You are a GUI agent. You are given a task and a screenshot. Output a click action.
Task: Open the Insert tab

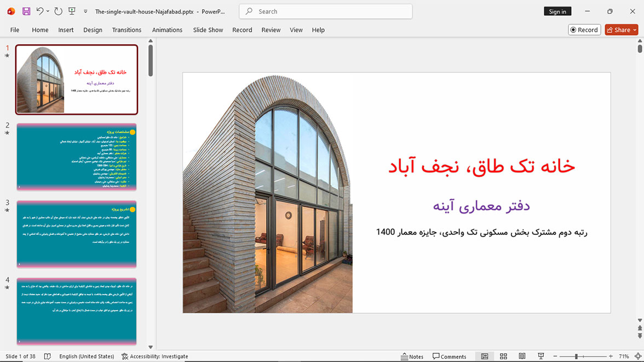pos(66,30)
